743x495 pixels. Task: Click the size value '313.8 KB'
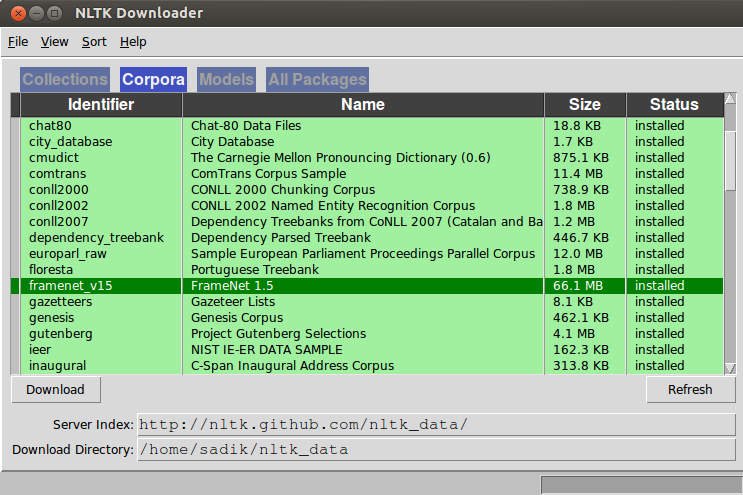tap(581, 366)
